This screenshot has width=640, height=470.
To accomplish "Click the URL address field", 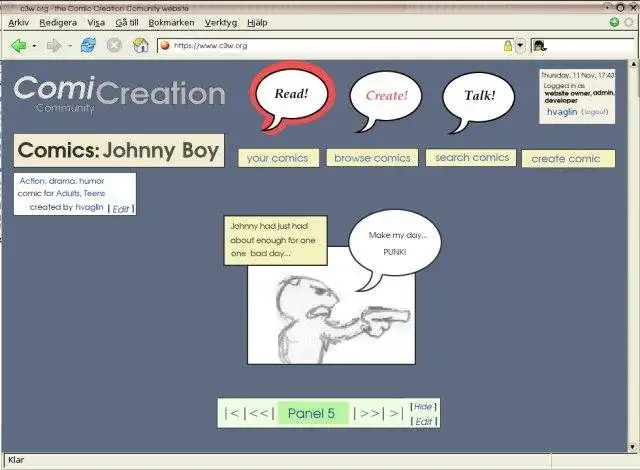I will [x=337, y=46].
